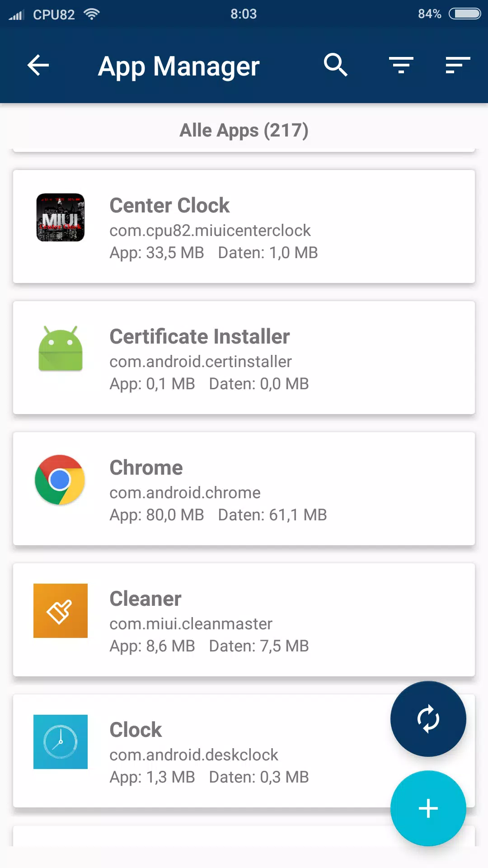Open the Center Clock app entry

pyautogui.click(x=244, y=226)
